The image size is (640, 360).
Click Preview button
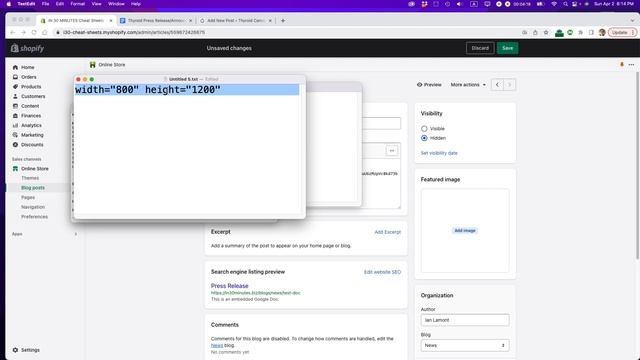pyautogui.click(x=429, y=85)
